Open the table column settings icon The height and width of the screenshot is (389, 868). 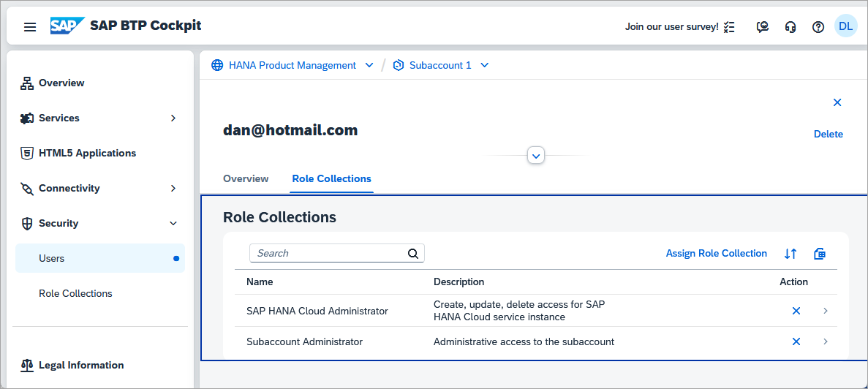tap(820, 254)
